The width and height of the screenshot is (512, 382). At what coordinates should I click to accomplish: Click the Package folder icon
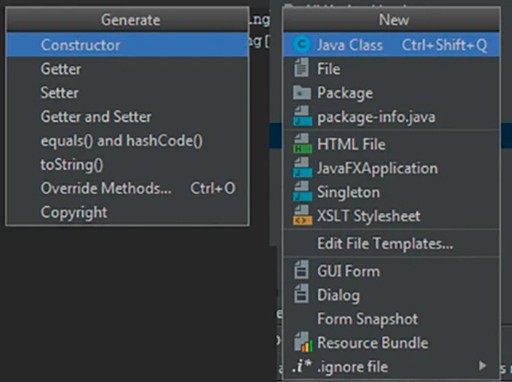[x=302, y=93]
